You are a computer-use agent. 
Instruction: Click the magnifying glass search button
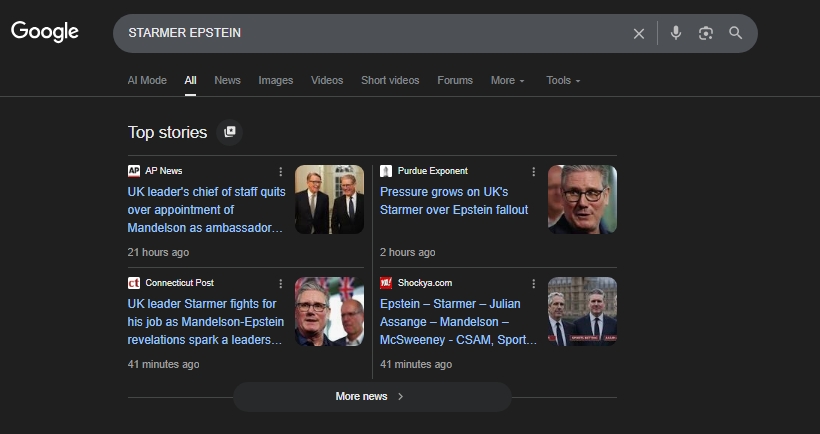pyautogui.click(x=736, y=33)
